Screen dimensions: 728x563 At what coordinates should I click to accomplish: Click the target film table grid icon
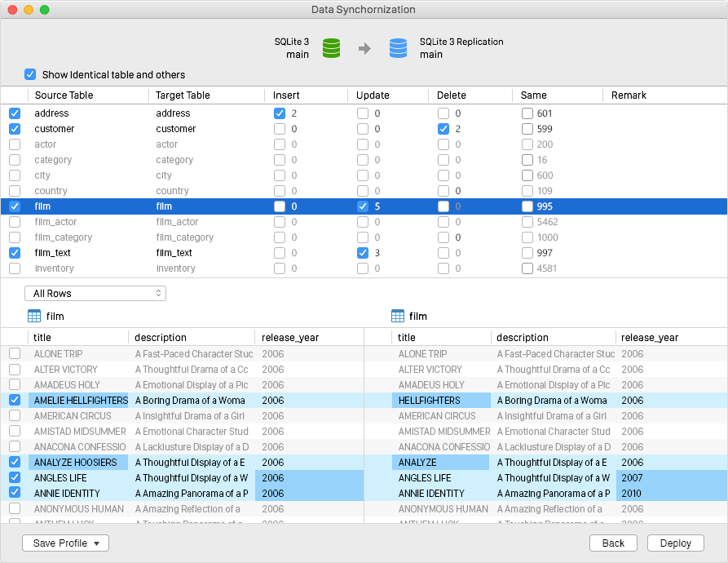click(398, 317)
